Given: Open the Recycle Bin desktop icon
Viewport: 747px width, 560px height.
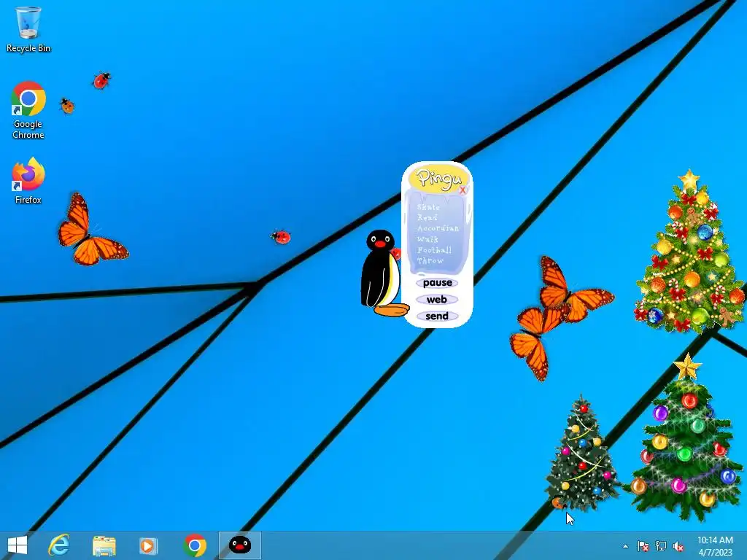Looking at the screenshot, I should (x=28, y=29).
